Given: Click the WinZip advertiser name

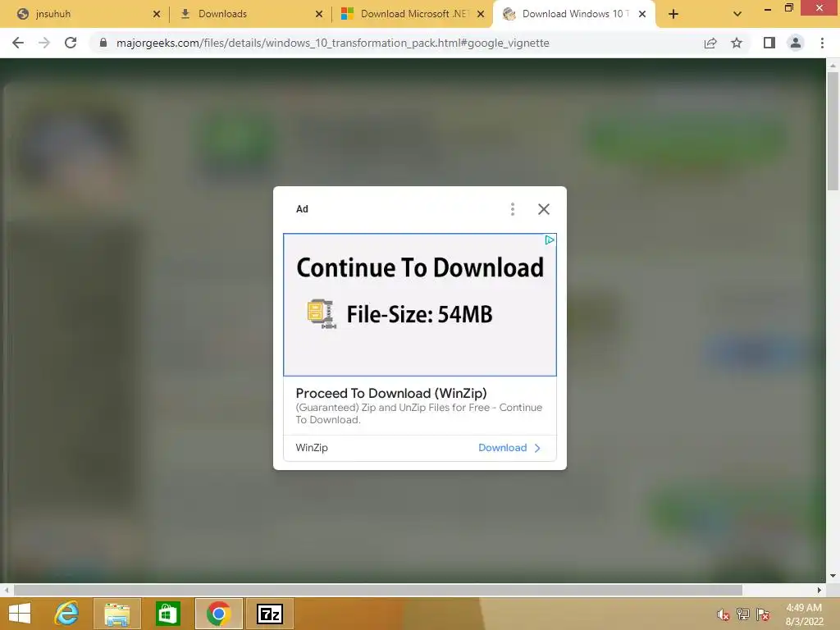Looking at the screenshot, I should click(312, 448).
